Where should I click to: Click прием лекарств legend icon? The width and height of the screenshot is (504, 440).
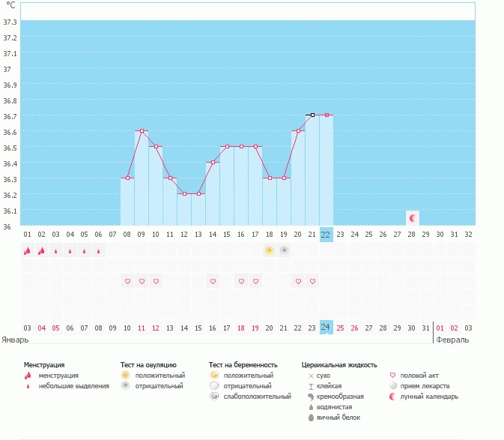[392, 385]
